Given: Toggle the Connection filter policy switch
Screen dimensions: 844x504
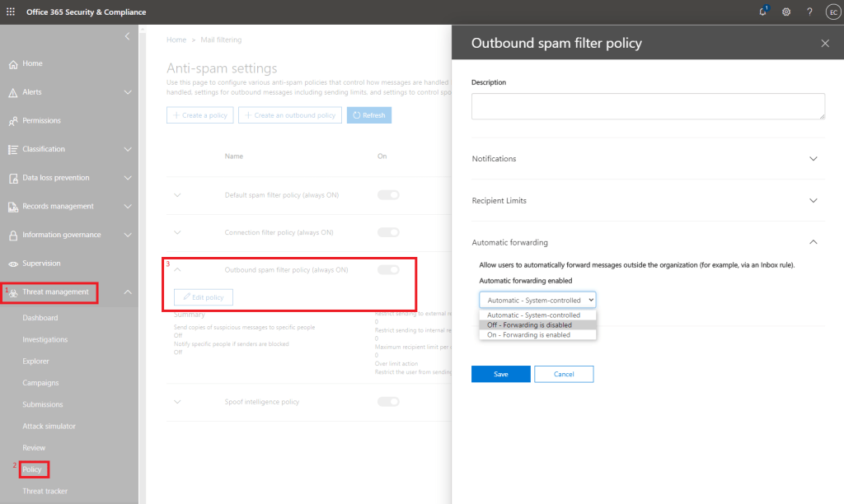Looking at the screenshot, I should [x=388, y=232].
